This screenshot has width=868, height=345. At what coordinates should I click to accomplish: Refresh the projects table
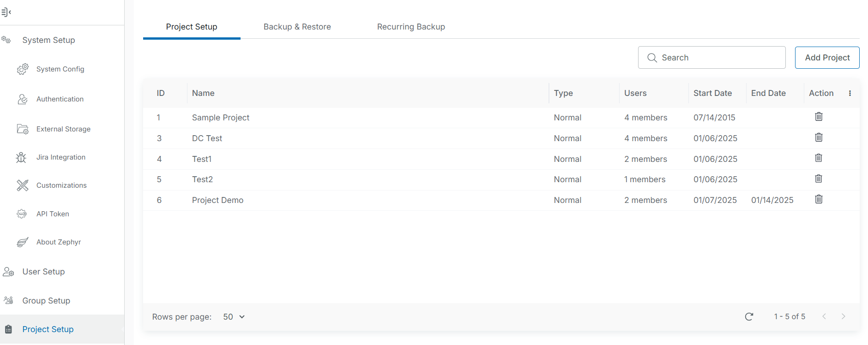click(749, 316)
